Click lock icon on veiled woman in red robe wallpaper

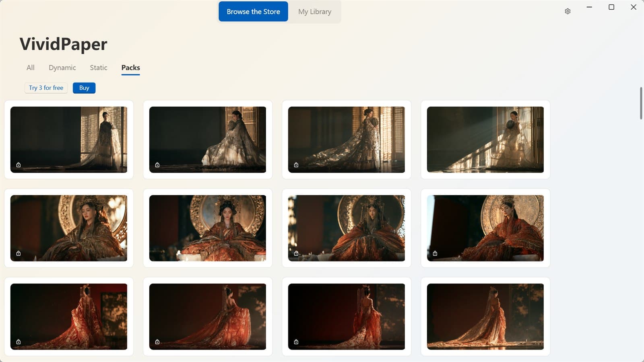pyautogui.click(x=296, y=253)
